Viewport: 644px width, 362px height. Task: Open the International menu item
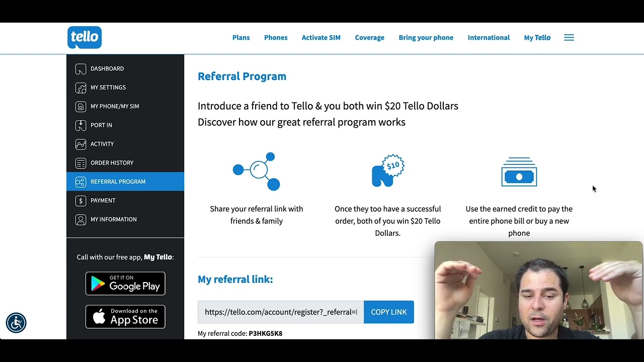pos(489,38)
